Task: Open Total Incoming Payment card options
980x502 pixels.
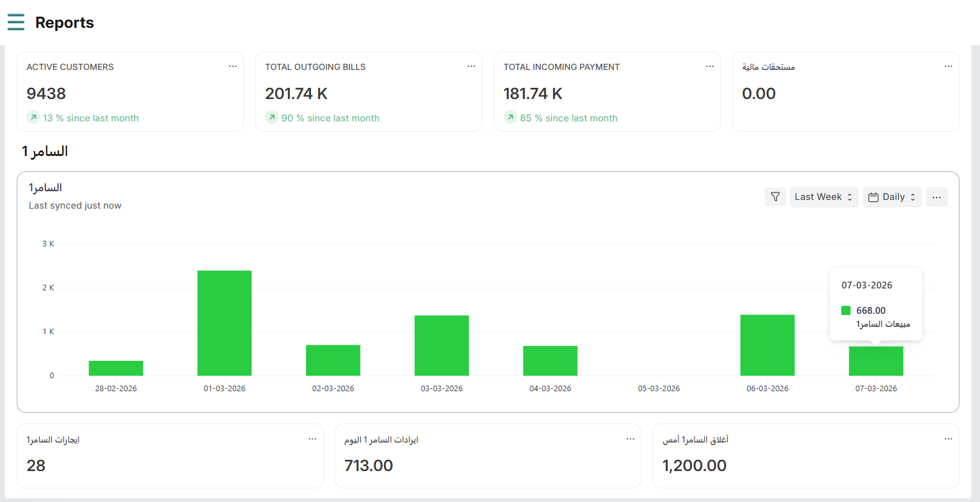Action: (x=710, y=66)
